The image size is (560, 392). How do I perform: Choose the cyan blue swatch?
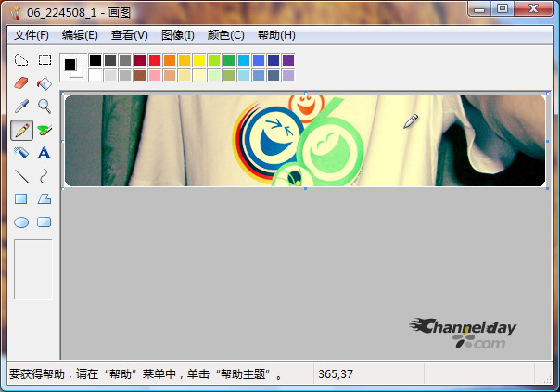click(x=244, y=60)
